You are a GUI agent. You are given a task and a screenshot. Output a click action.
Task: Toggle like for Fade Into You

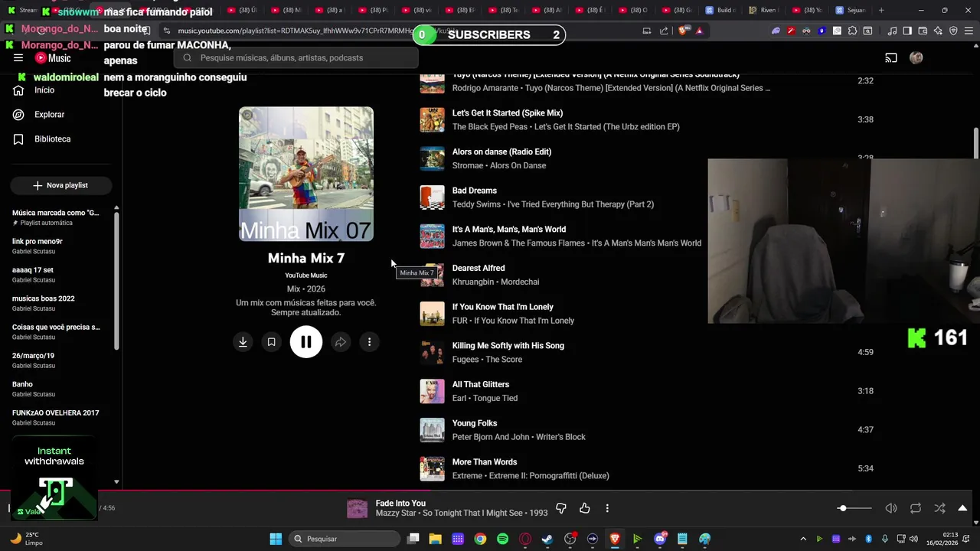(x=585, y=508)
